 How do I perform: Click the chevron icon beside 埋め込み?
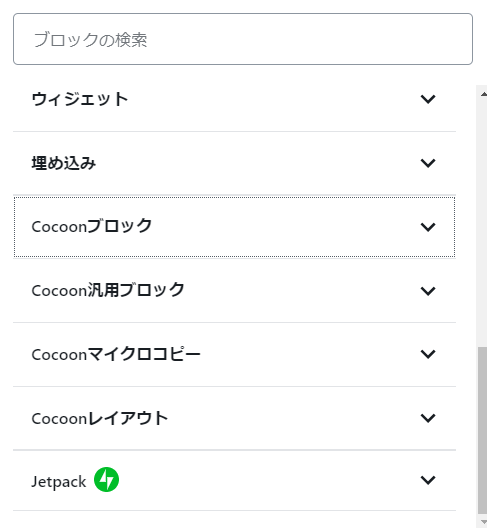[428, 163]
